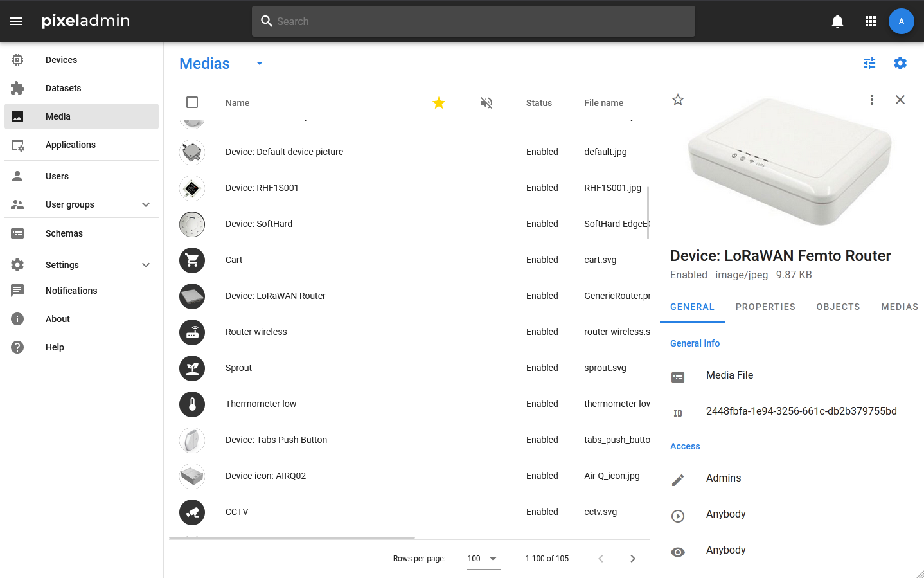Switch to the Properties tab
Image resolution: width=924 pixels, height=578 pixels.
765,307
